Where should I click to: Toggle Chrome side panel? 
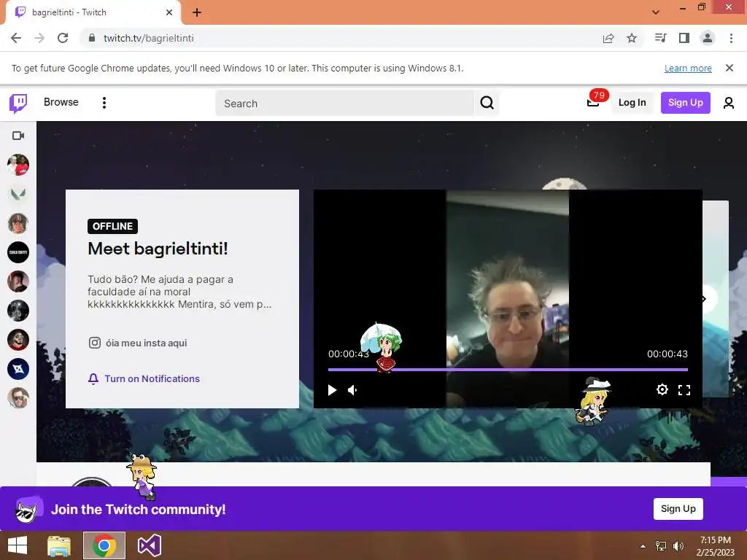point(684,38)
